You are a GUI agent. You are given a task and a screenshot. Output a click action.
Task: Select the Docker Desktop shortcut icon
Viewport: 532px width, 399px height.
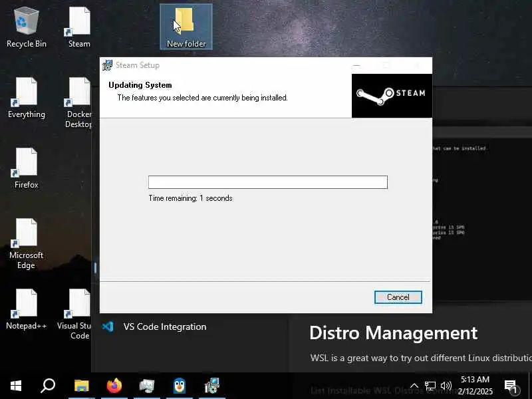pos(78,103)
